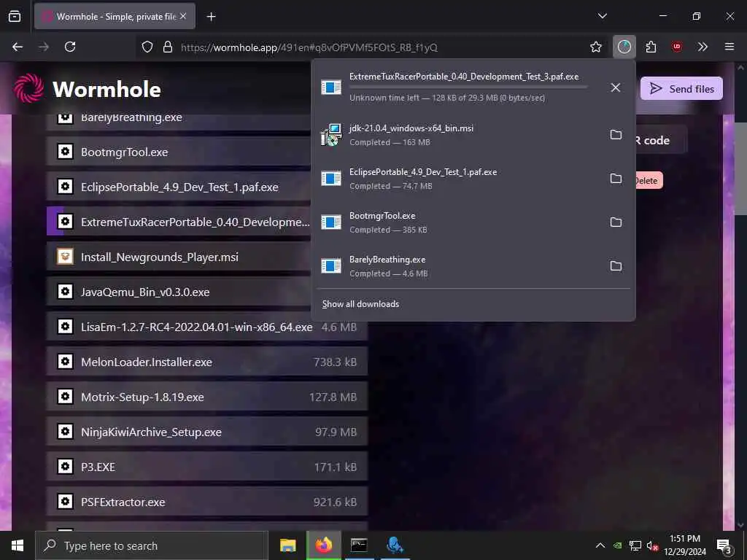Reload the Wormhole page
The height and width of the screenshot is (560, 747).
coord(70,47)
